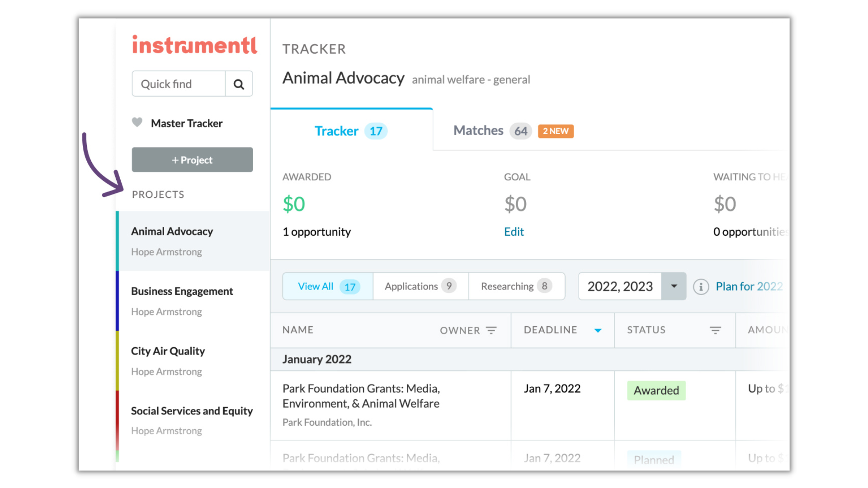Click the Instrumentl logo

194,45
